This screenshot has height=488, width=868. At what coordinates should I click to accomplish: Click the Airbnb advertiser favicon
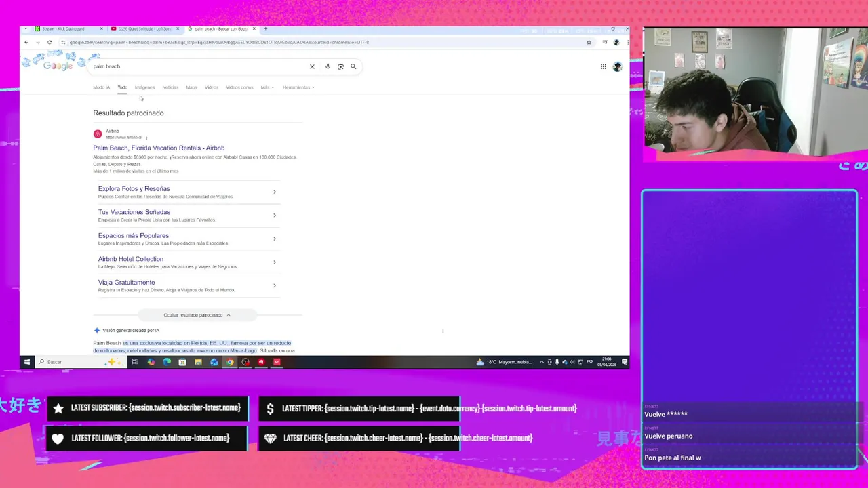tap(98, 134)
